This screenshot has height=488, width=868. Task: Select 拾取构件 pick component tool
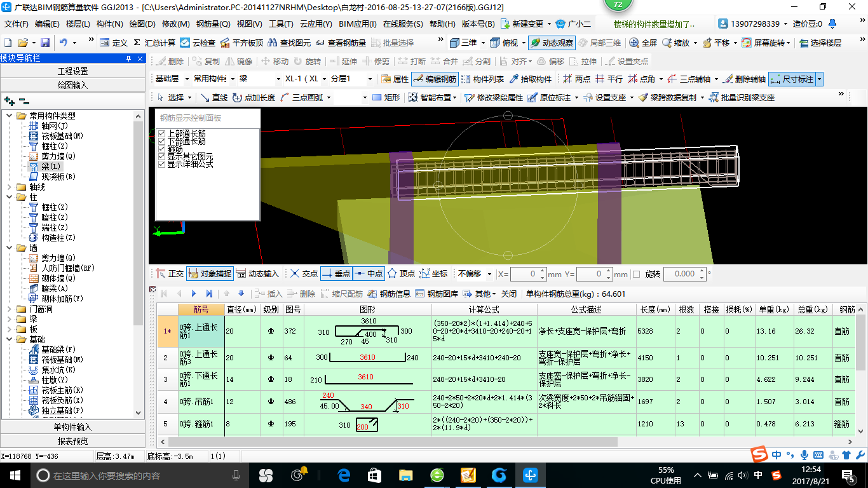[530, 79]
